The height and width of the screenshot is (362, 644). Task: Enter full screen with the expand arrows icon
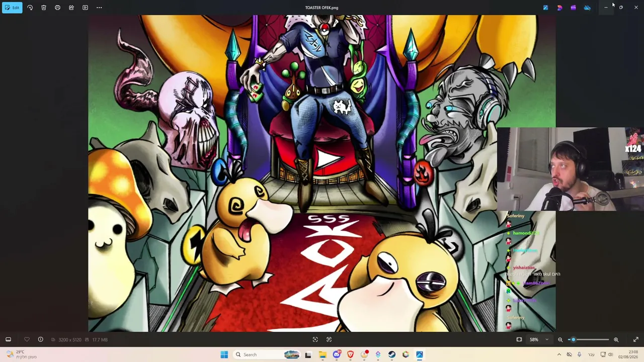pos(636,339)
